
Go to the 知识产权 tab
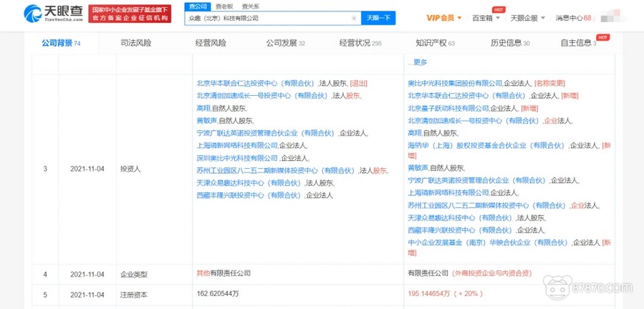431,43
